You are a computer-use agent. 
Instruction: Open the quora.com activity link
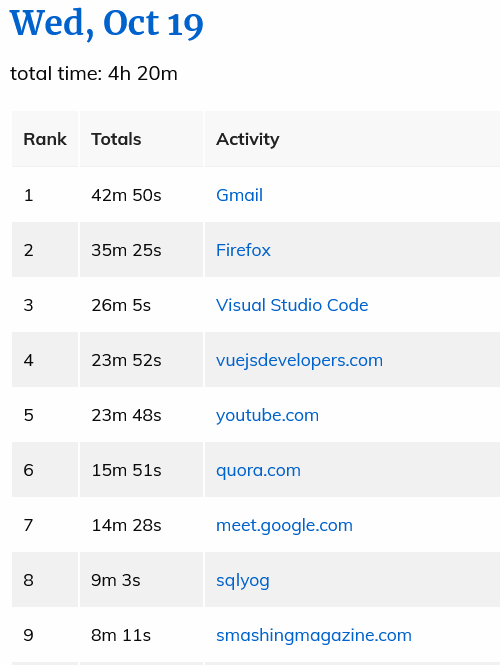click(x=258, y=470)
